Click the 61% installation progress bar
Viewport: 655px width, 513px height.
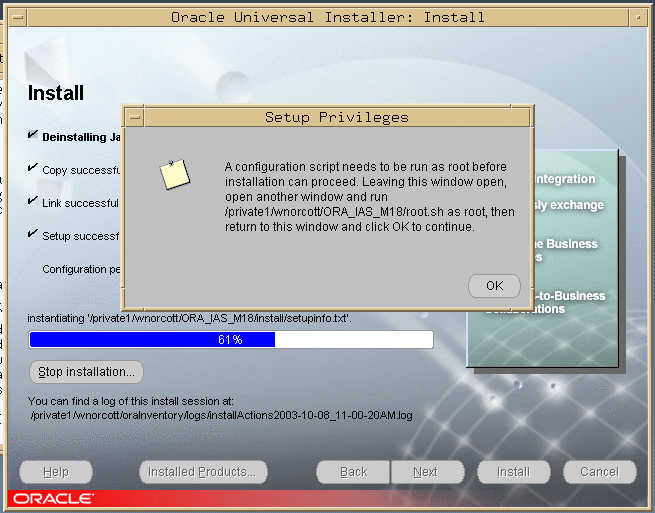[x=231, y=340]
